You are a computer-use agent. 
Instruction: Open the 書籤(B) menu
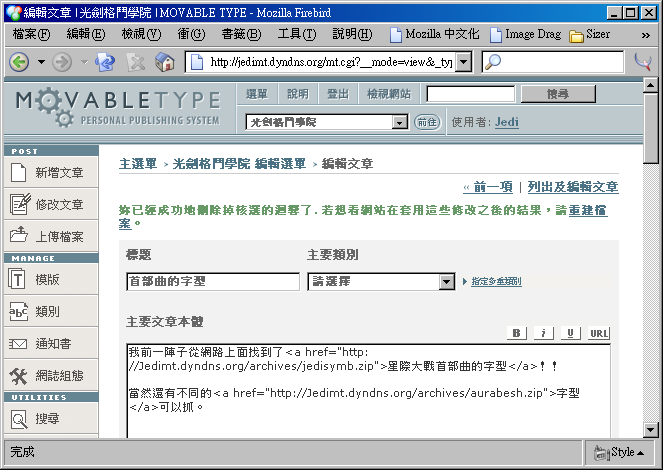click(241, 34)
